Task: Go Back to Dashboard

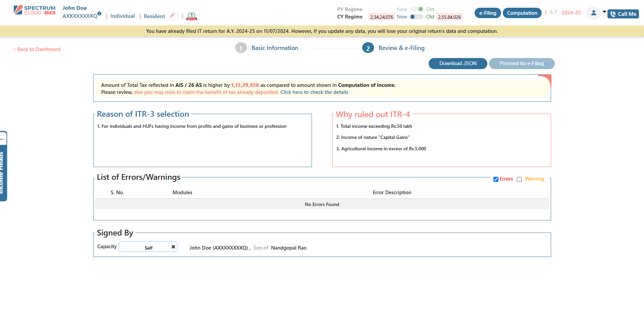Action: (36, 49)
